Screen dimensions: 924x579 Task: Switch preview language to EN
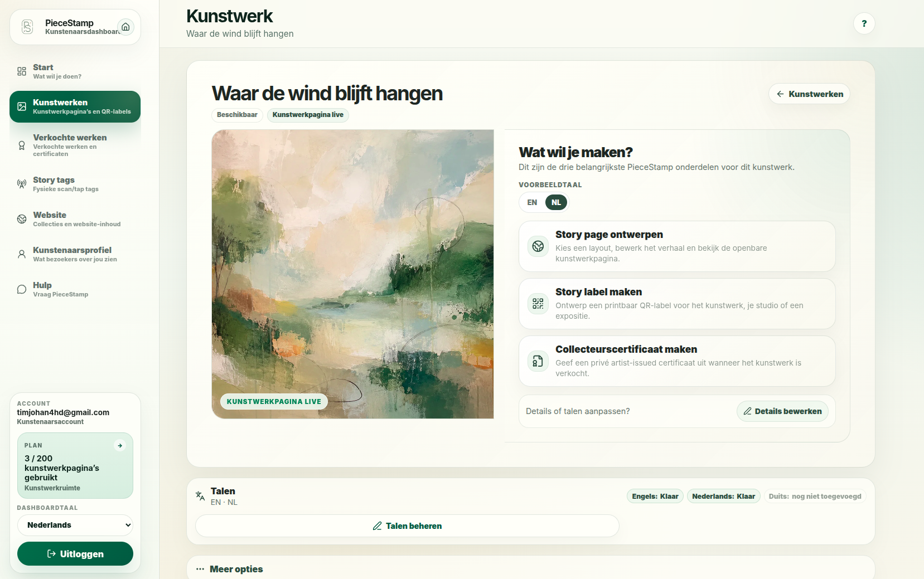tap(532, 202)
